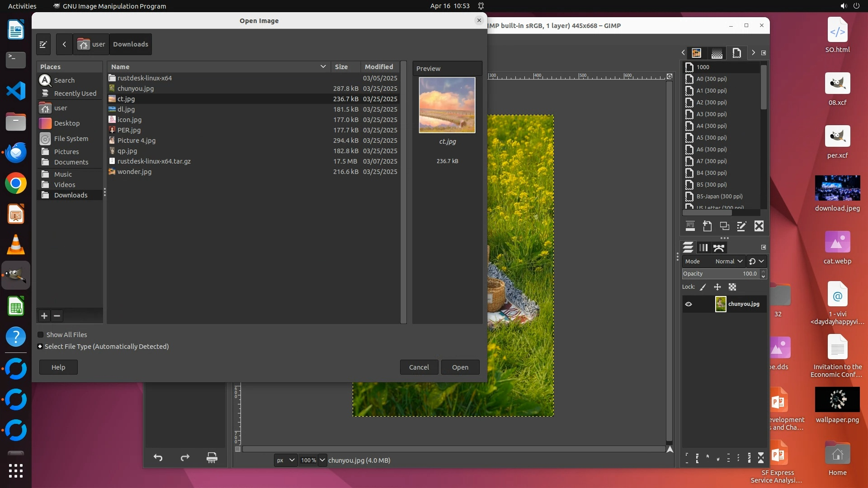Click the lock pixels paintbrush icon
Viewport: 868px width, 488px height.
703,287
